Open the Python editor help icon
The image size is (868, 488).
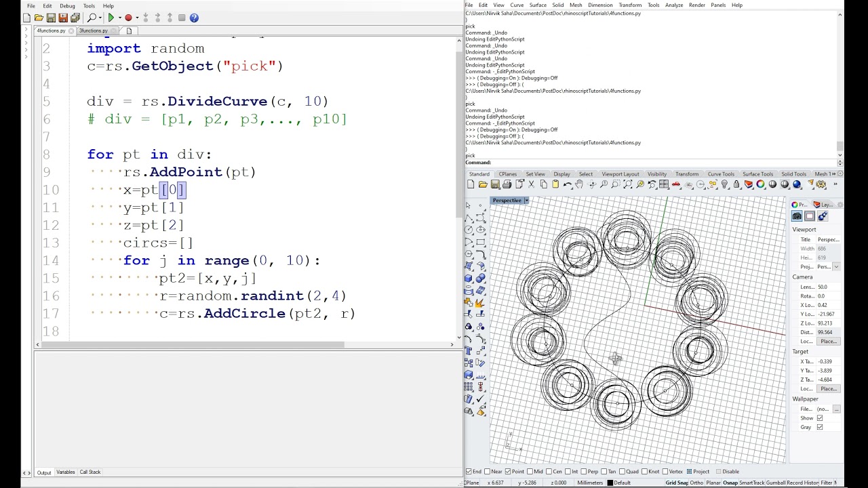click(194, 18)
